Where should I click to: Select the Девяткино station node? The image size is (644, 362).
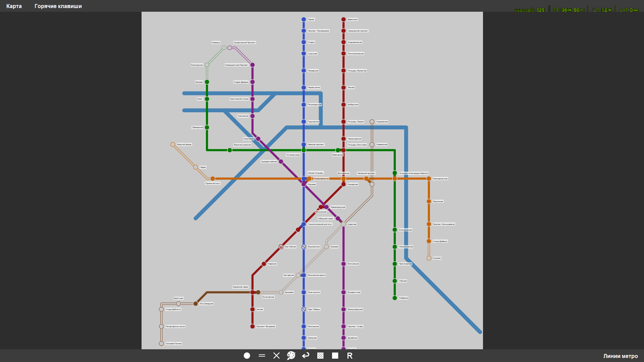click(x=343, y=19)
